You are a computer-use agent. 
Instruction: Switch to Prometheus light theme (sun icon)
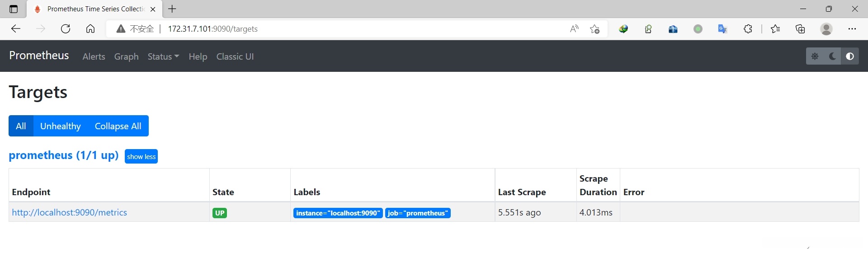click(x=815, y=56)
